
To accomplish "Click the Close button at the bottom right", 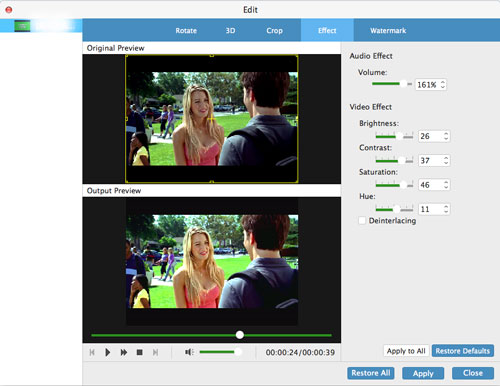I will point(473,373).
